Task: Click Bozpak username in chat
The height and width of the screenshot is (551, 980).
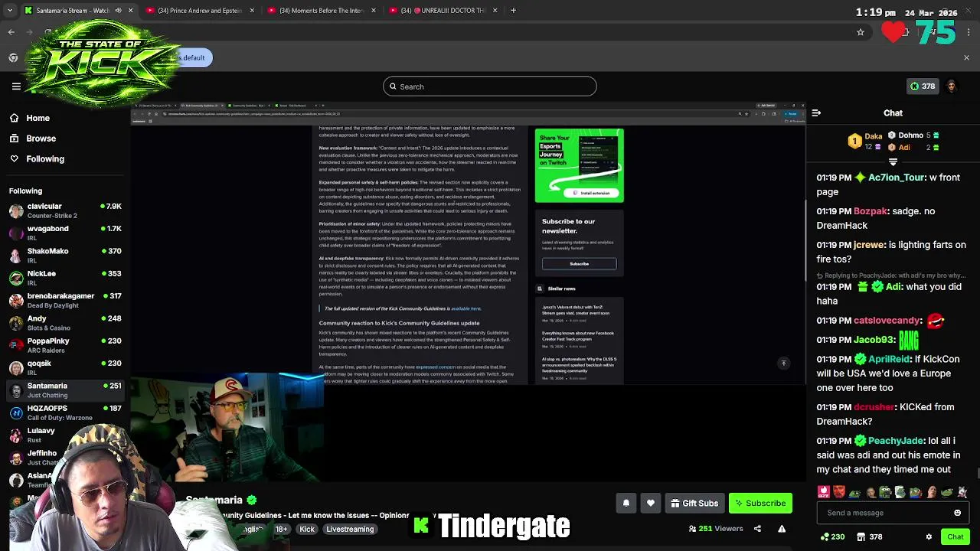Action: 870,211
